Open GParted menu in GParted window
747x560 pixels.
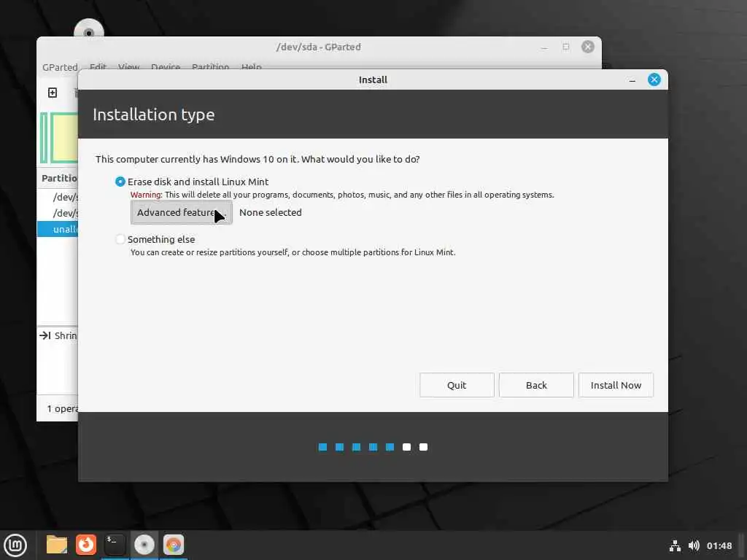tap(60, 67)
